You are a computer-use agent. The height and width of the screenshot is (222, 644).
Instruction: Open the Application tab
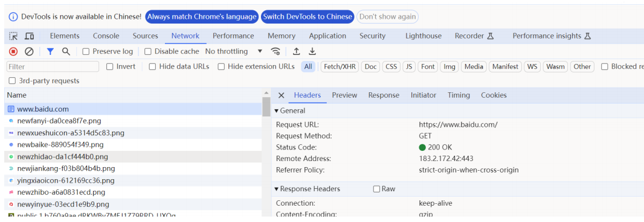click(328, 36)
